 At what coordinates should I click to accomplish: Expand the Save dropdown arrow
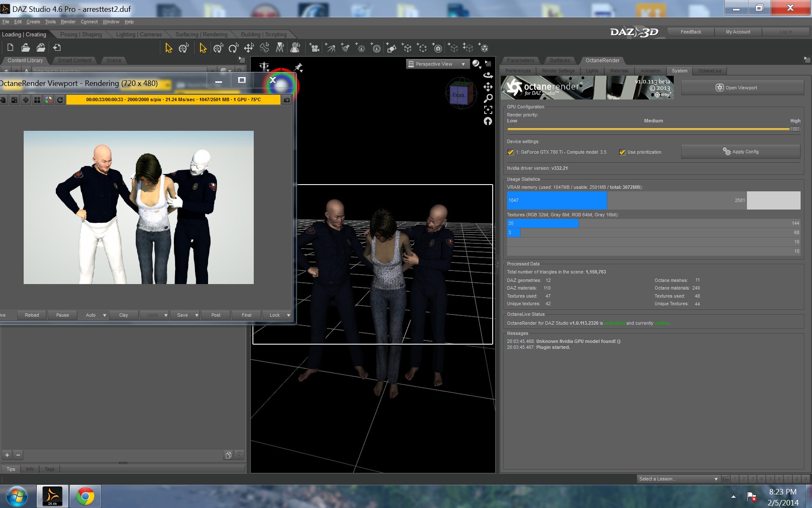pos(197,315)
